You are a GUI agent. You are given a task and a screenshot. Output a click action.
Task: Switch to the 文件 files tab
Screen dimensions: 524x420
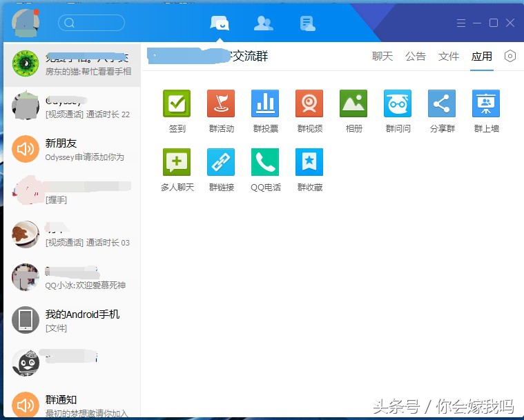point(449,56)
